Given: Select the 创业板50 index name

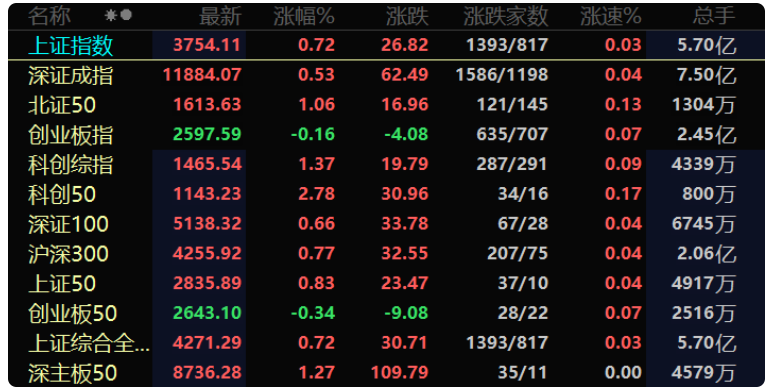Looking at the screenshot, I should pos(73,313).
